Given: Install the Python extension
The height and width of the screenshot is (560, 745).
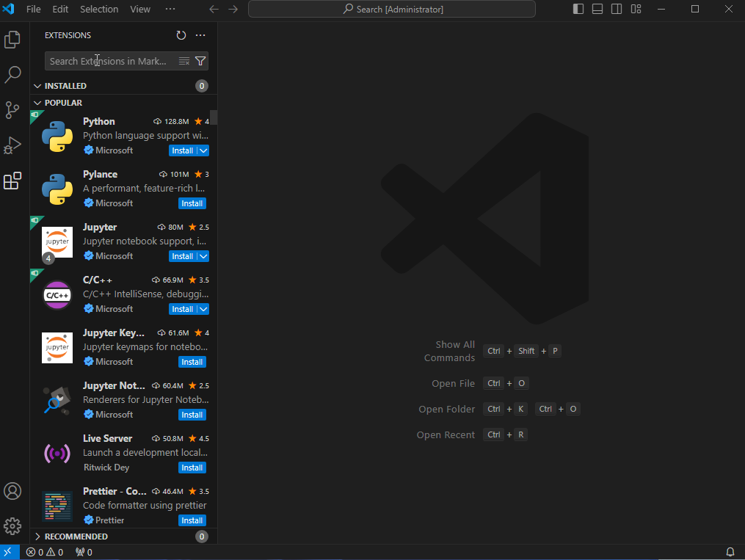Looking at the screenshot, I should tap(183, 150).
